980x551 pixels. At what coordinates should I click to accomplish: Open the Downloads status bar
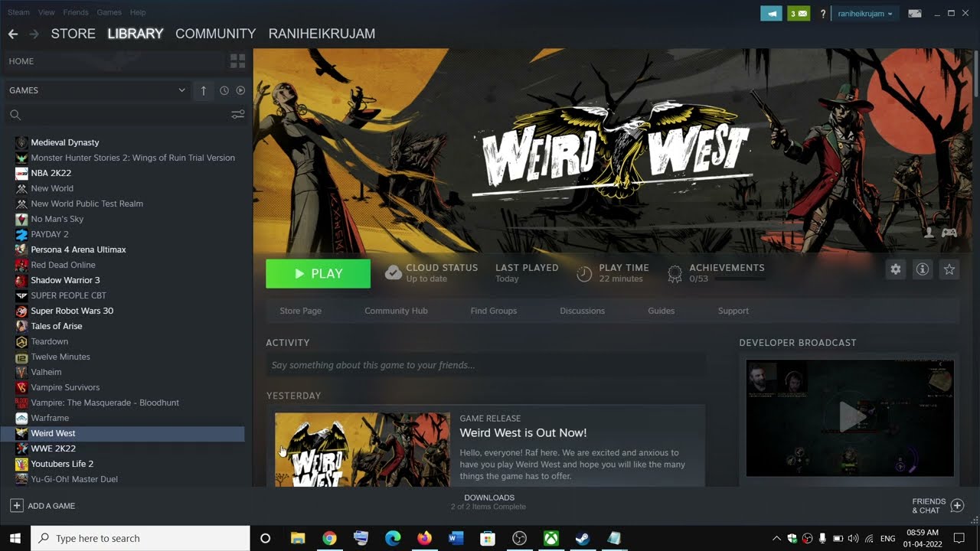[488, 502]
